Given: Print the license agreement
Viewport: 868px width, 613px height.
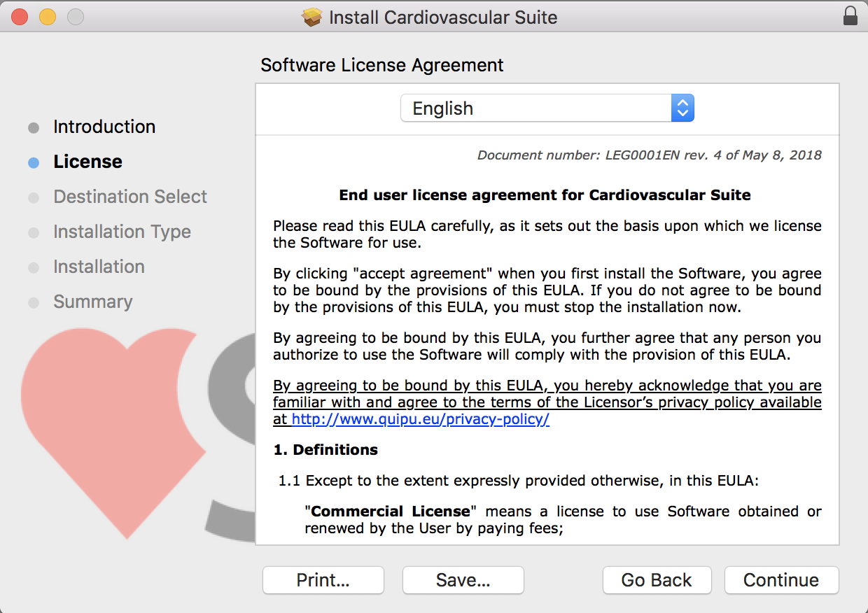Looking at the screenshot, I should coord(323,580).
